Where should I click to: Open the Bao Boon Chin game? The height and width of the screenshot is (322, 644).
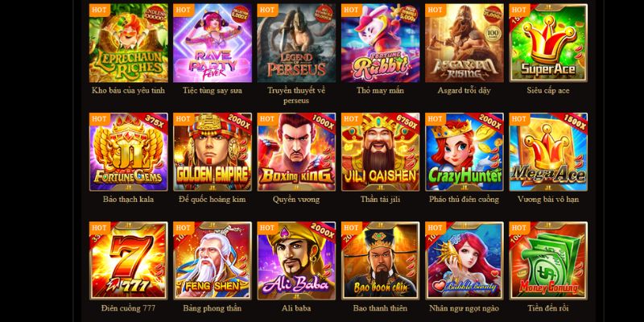click(x=380, y=261)
